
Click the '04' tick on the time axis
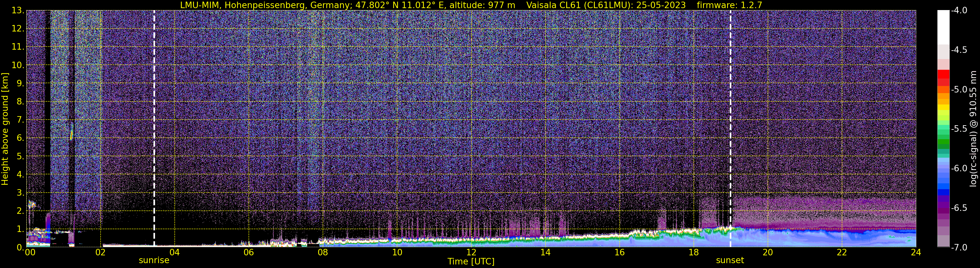click(x=174, y=252)
